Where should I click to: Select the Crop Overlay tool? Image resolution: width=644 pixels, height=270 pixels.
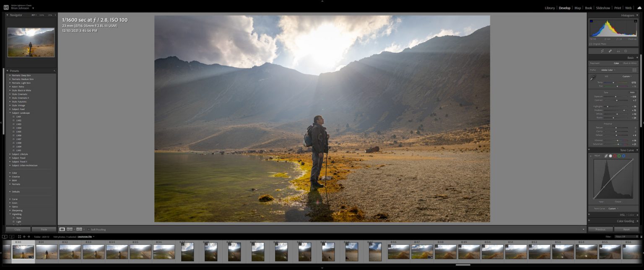603,51
